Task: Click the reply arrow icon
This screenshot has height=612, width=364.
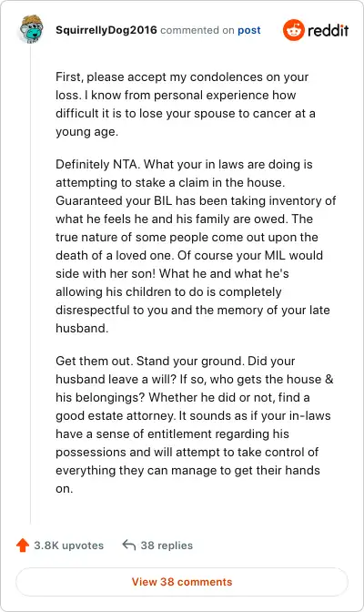Action: 128,545
